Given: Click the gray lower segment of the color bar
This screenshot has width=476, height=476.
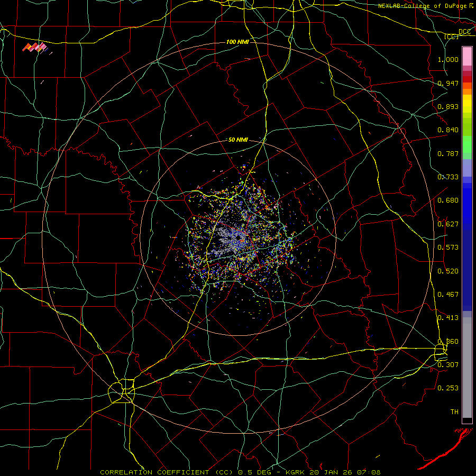Looking at the screenshot, I should click(467, 368).
